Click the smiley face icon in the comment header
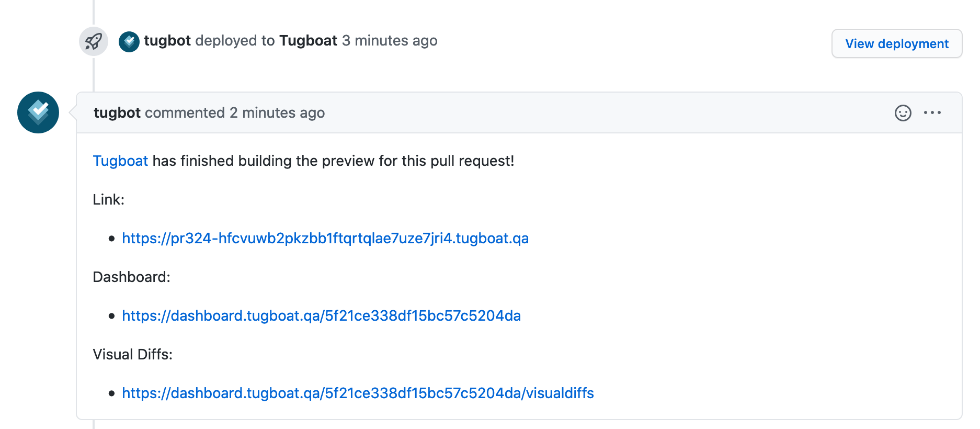This screenshot has width=980, height=429. point(904,112)
